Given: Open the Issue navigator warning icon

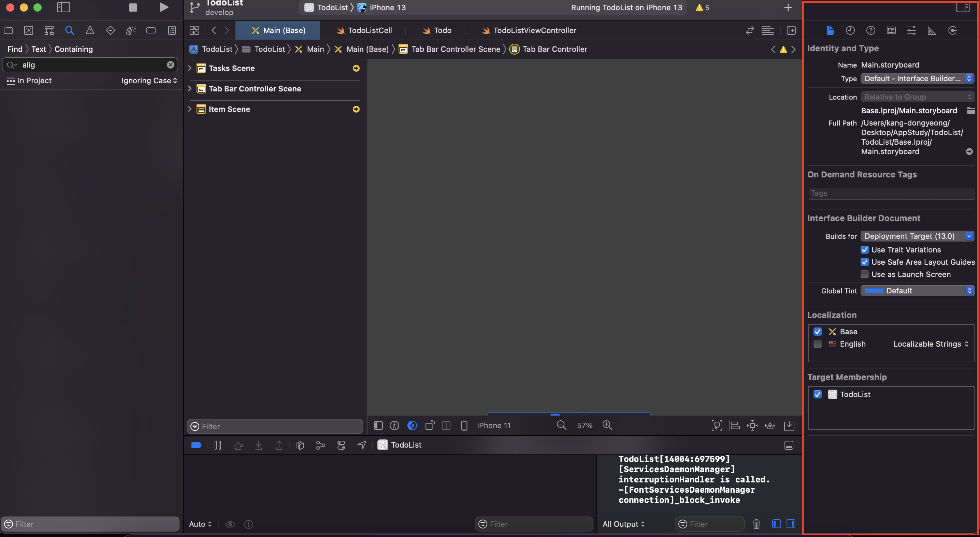Looking at the screenshot, I should tap(90, 30).
